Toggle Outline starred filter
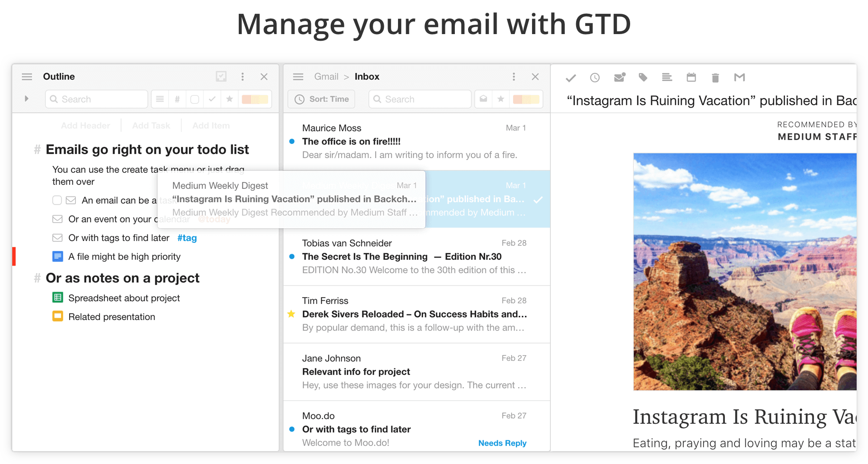868x464 pixels. pyautogui.click(x=230, y=99)
